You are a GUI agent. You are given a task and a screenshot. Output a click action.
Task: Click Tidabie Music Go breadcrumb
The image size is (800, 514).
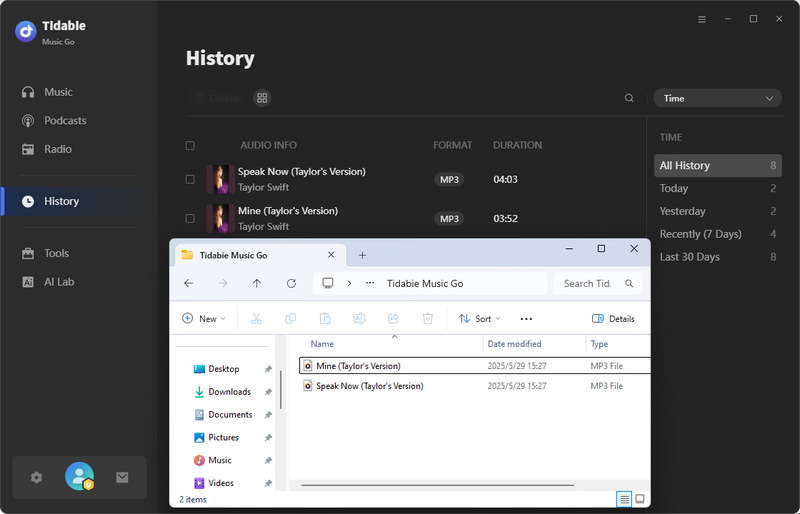(x=425, y=284)
